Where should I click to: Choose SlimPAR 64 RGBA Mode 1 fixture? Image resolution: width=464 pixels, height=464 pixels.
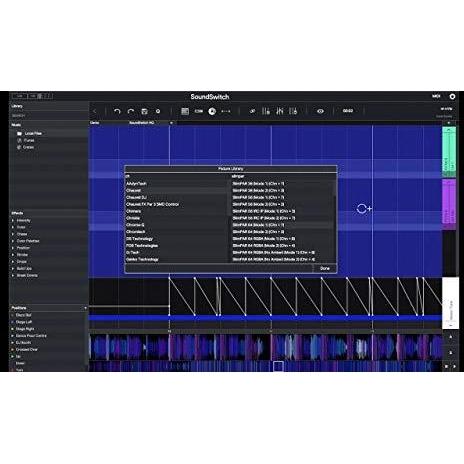tap(282, 239)
